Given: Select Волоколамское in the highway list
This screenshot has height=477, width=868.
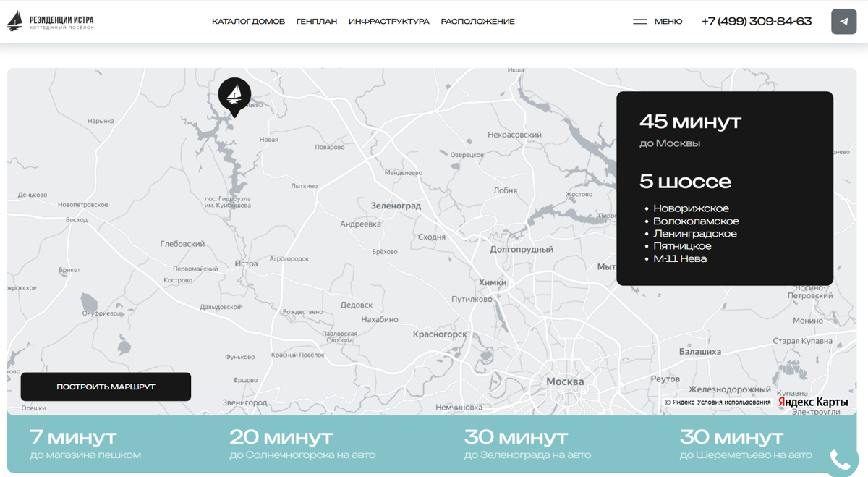Looking at the screenshot, I should 696,221.
